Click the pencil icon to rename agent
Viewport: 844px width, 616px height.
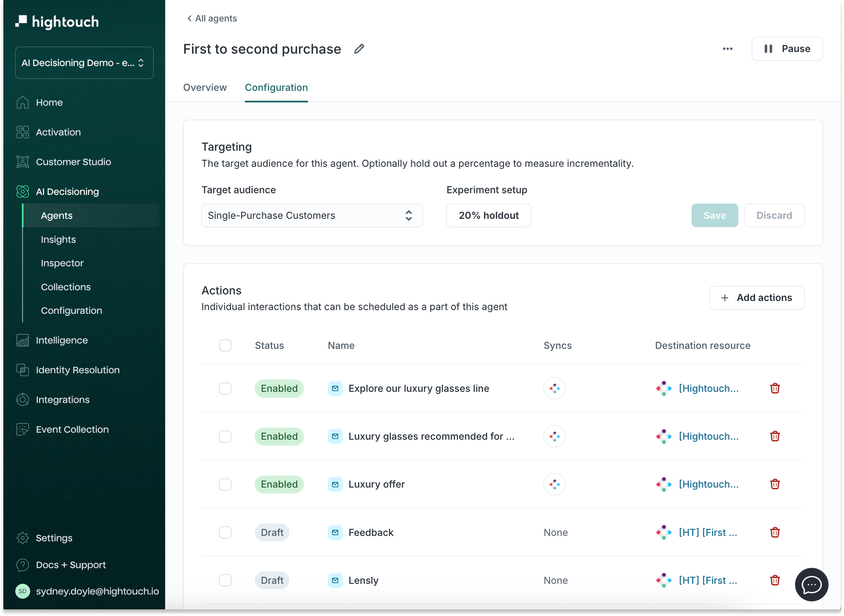(x=359, y=49)
